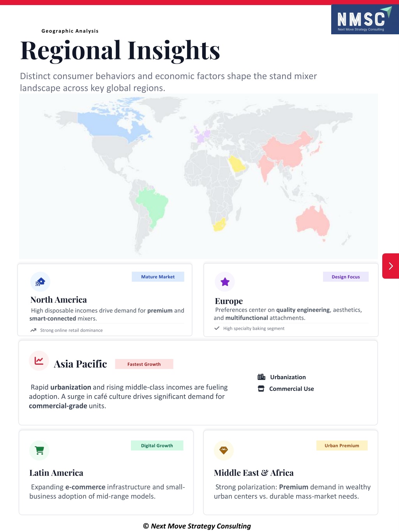
Task: Click the Digital Growth label
Action: [x=157, y=445]
